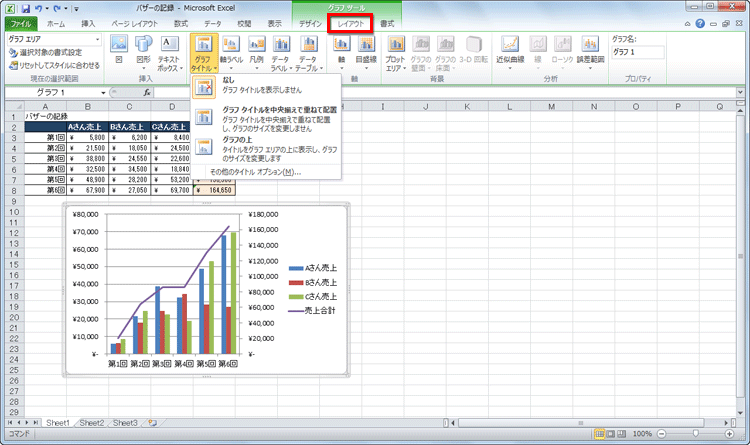Click the プロット エリア (Plot Area) icon
The image size is (750, 445).
point(396,52)
